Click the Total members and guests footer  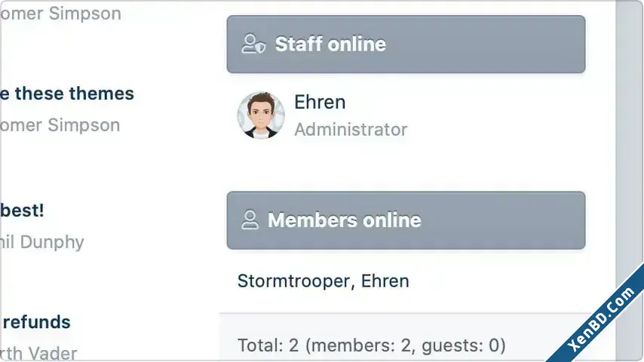click(371, 345)
